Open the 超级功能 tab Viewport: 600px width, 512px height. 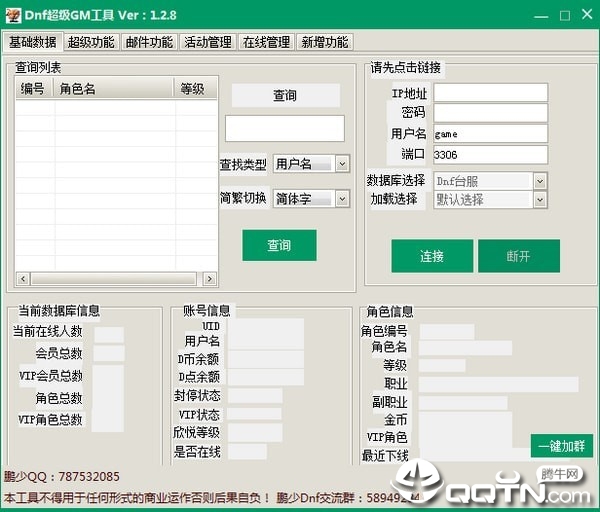(91, 42)
